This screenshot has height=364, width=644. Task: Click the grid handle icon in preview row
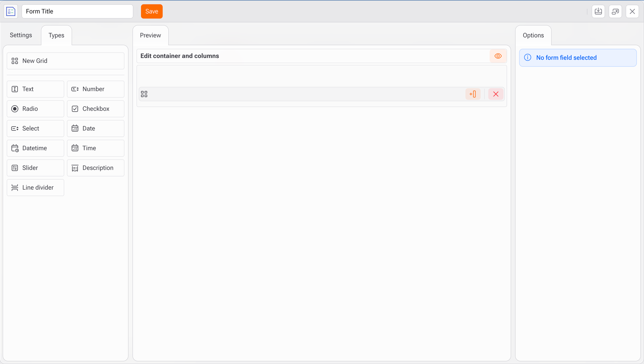click(144, 94)
